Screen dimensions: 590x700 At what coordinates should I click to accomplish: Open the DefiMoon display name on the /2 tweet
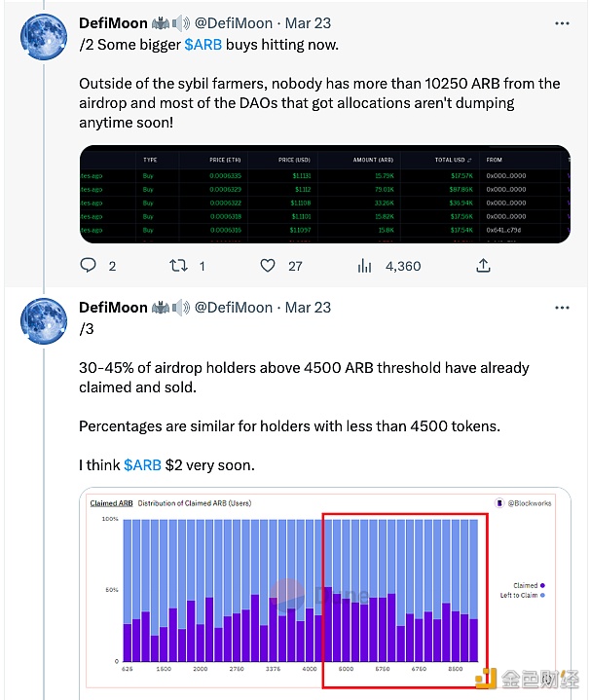coord(112,21)
